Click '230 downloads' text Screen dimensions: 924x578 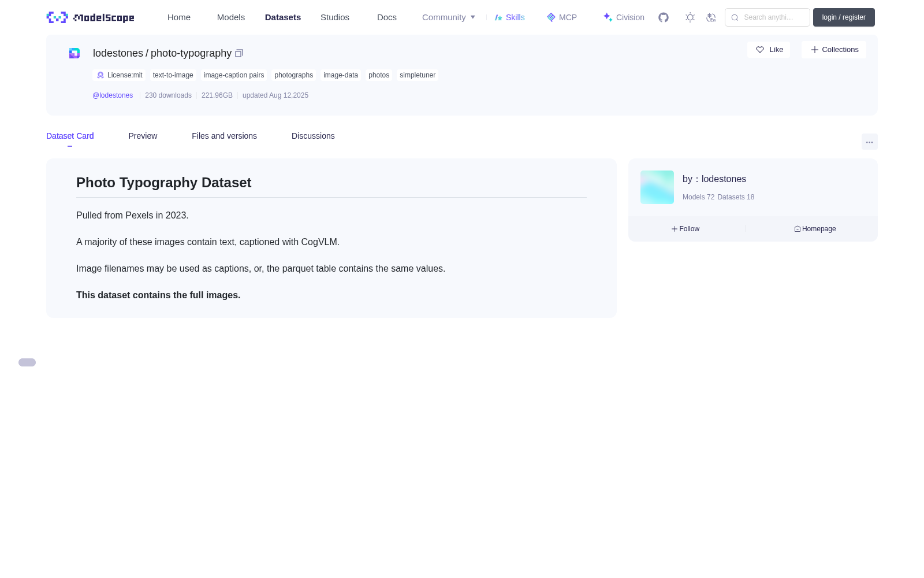click(168, 95)
